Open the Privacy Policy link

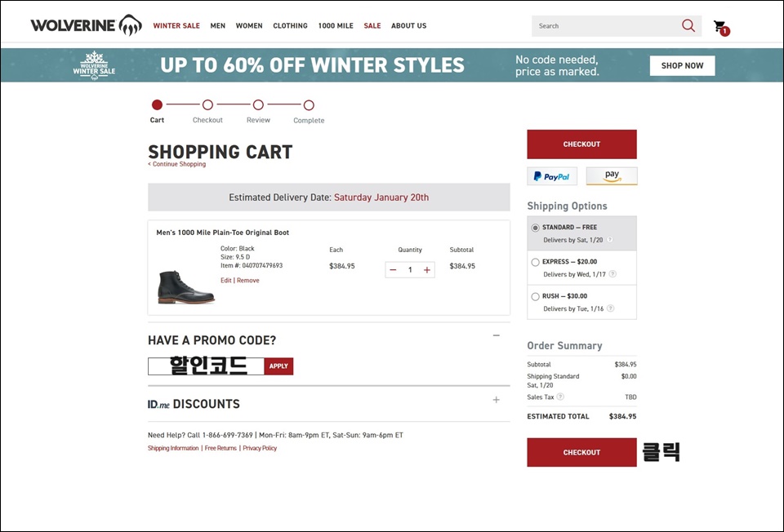tap(260, 448)
